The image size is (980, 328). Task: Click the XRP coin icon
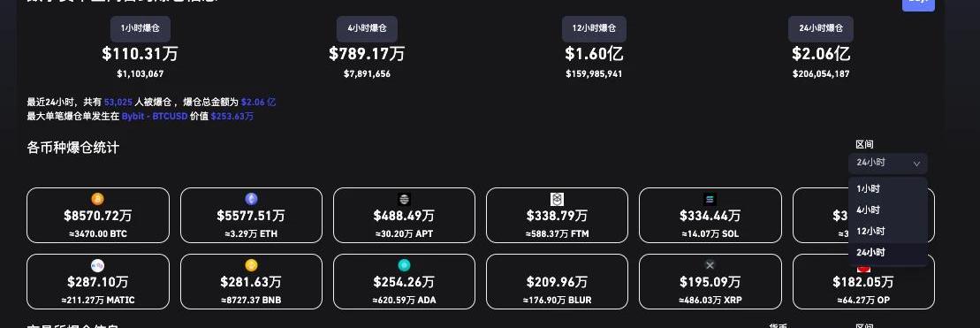point(710,265)
